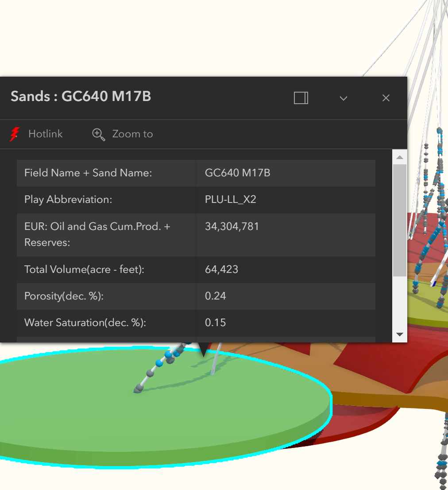Image resolution: width=448 pixels, height=490 pixels.
Task: Click the scrollbar down arrow
Action: (x=399, y=334)
